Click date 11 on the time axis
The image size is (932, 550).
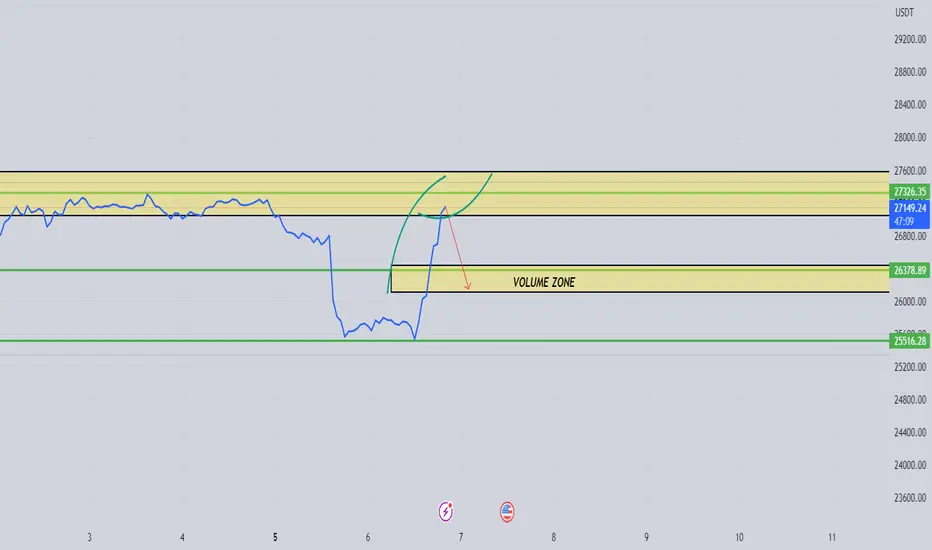832,538
